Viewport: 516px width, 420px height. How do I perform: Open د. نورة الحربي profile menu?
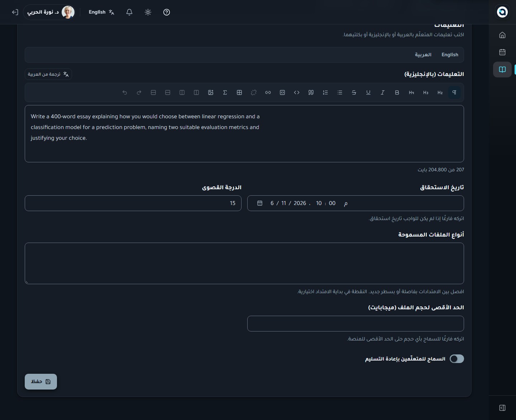[49, 12]
